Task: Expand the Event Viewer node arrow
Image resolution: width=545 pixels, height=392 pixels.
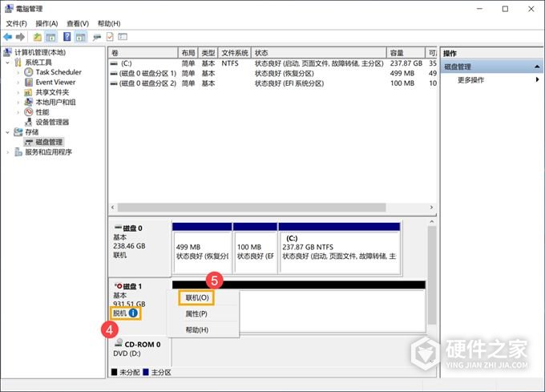Action: [18, 83]
